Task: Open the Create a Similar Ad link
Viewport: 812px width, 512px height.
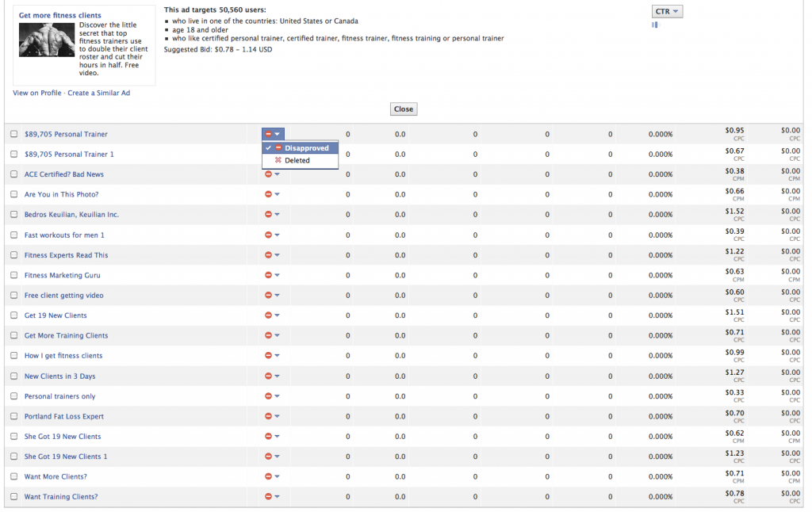Action: [98, 93]
